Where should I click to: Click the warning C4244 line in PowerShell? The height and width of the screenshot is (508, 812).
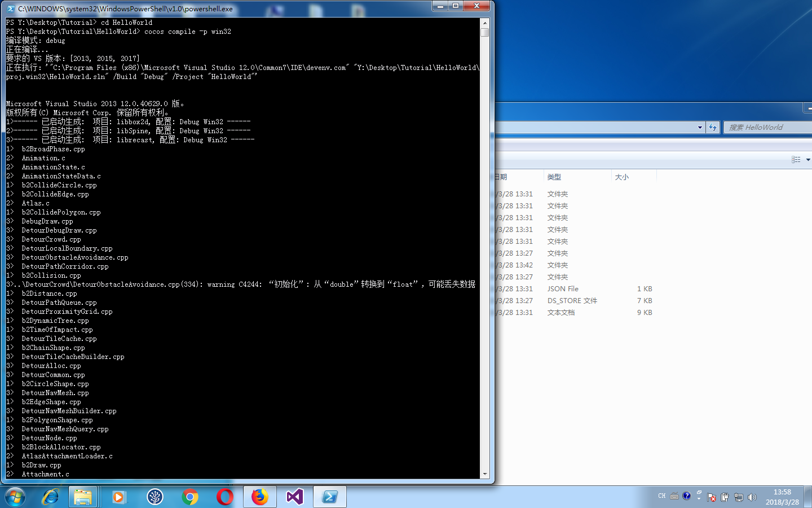pos(241,284)
